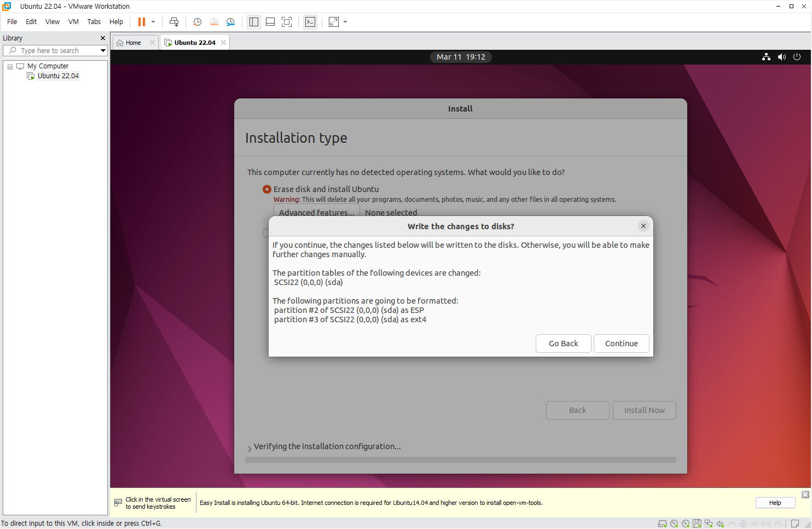Click the first CD/DVD status bar icon
812x529 pixels.
click(x=674, y=524)
